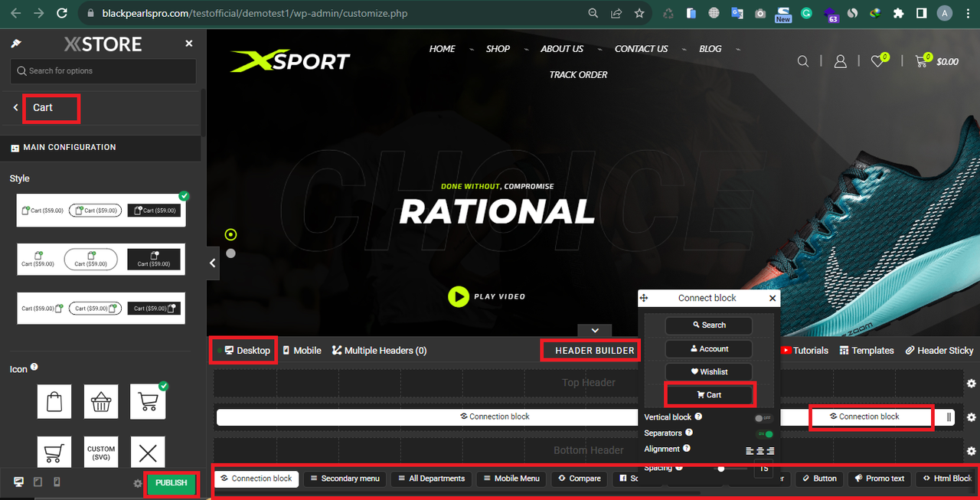Bookmark page with the star icon
The height and width of the screenshot is (500, 980).
(639, 13)
